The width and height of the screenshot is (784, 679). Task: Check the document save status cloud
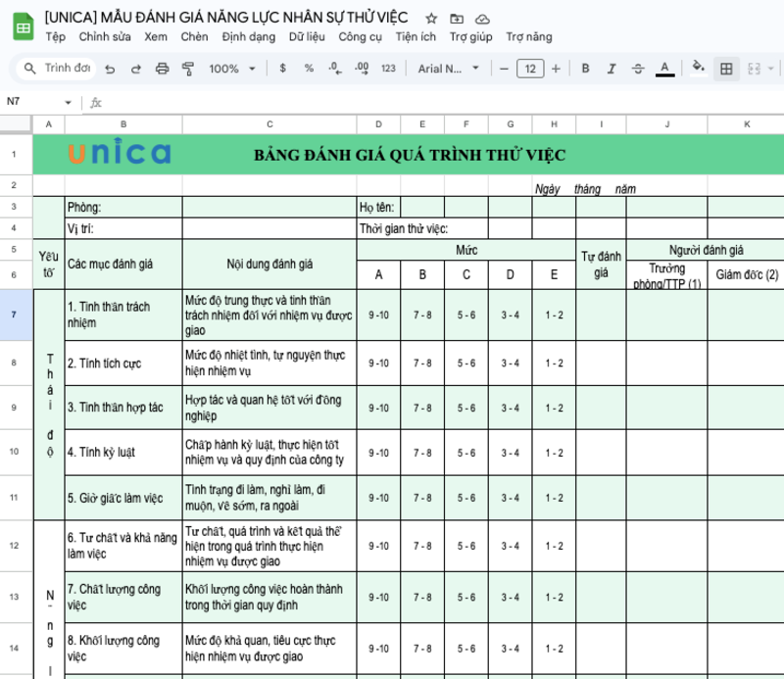[x=482, y=18]
